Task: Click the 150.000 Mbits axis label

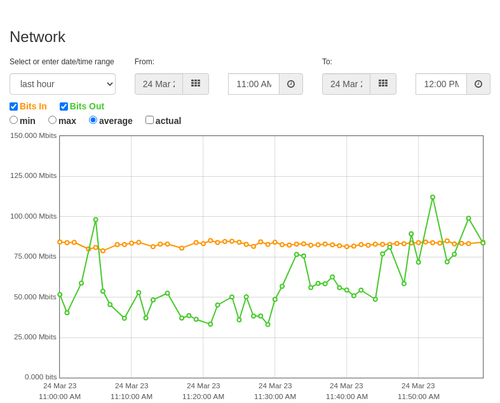Action: [x=33, y=136]
